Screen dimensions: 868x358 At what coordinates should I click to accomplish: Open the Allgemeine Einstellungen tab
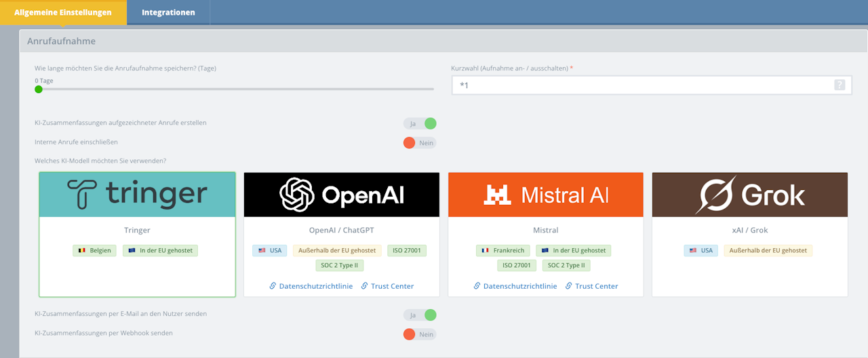63,12
